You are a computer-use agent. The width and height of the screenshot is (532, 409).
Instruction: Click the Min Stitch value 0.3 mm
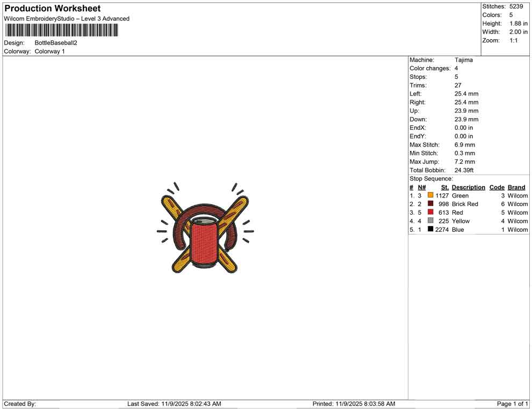point(465,153)
